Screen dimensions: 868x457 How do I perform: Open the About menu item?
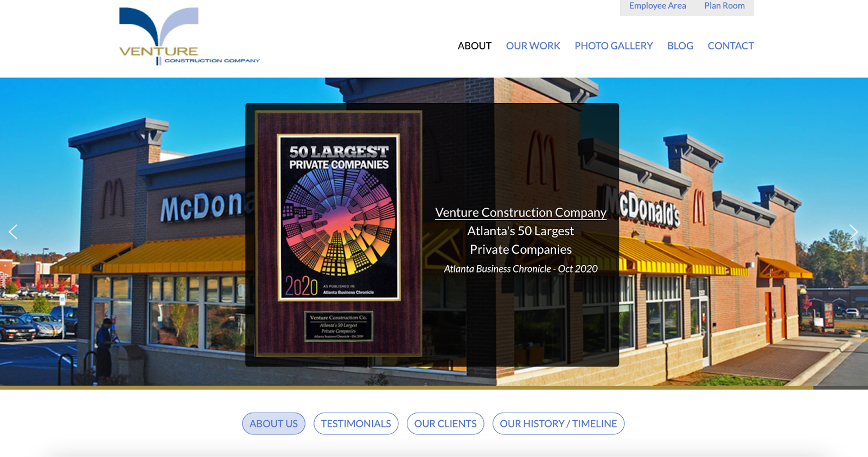[x=475, y=46]
